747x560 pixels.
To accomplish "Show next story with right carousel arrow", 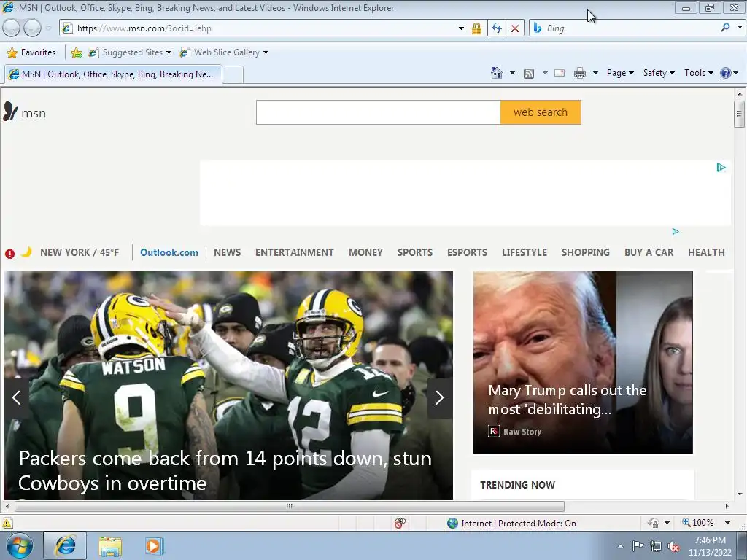I will pos(440,397).
